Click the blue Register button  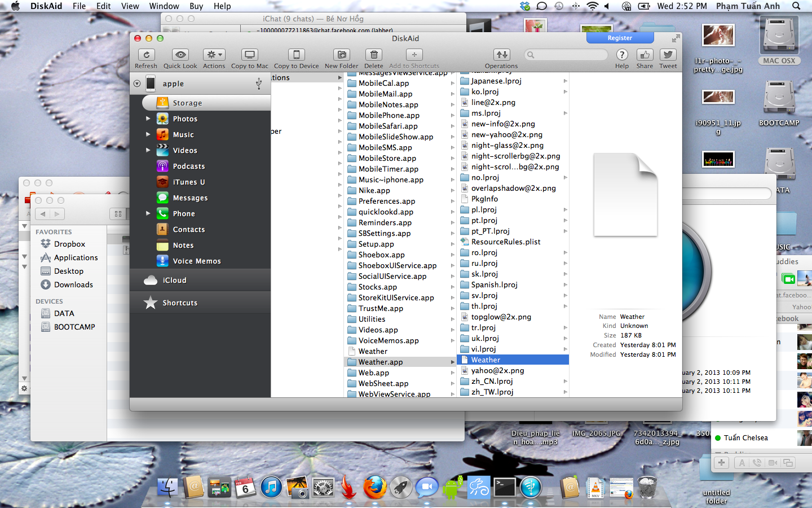620,38
